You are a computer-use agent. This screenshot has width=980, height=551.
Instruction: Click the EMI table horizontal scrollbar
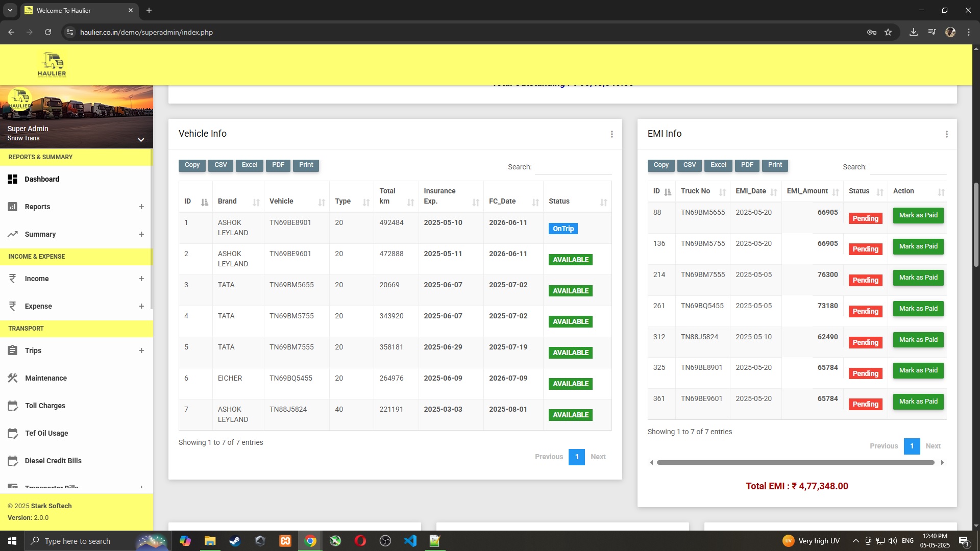pyautogui.click(x=795, y=462)
